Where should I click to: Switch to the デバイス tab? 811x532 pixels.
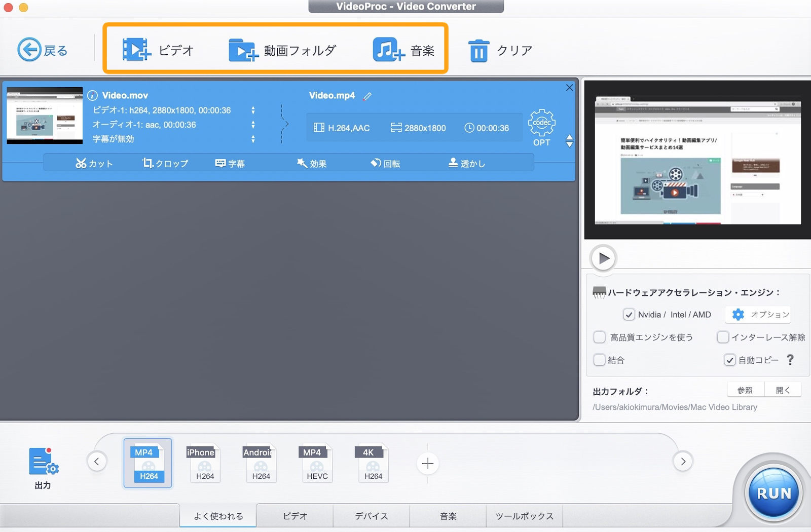click(x=372, y=516)
